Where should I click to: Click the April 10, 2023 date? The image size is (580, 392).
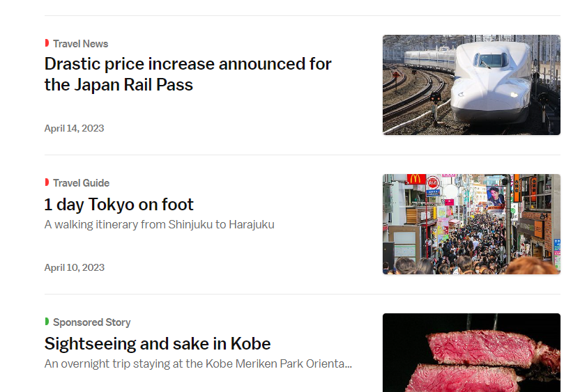[74, 267]
